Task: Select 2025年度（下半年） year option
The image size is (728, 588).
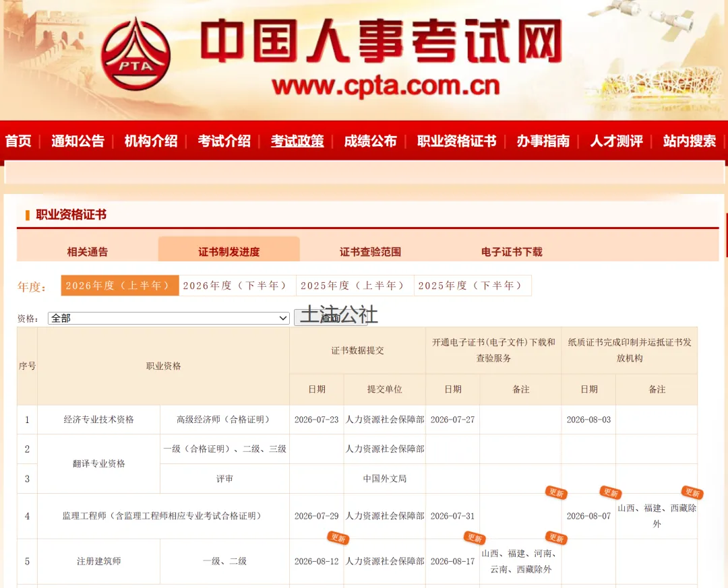Action: (473, 286)
